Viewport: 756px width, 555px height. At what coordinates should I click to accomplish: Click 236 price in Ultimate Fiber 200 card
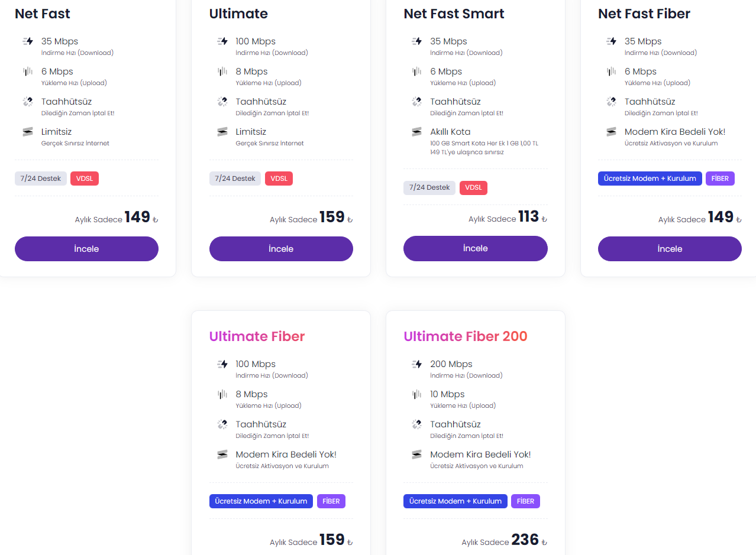click(525, 540)
